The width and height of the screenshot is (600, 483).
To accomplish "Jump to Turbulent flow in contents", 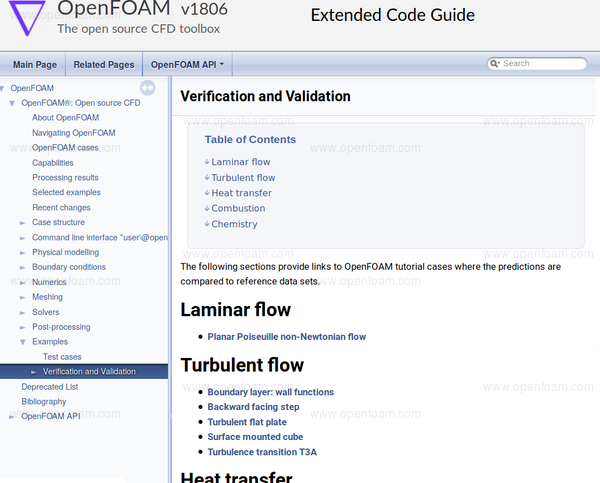I will coord(243,178).
